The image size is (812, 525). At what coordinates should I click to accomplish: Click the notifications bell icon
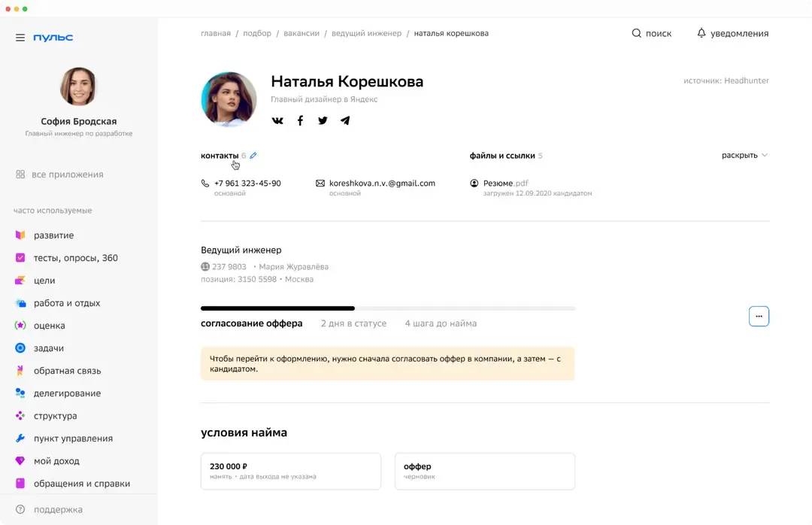pos(701,33)
